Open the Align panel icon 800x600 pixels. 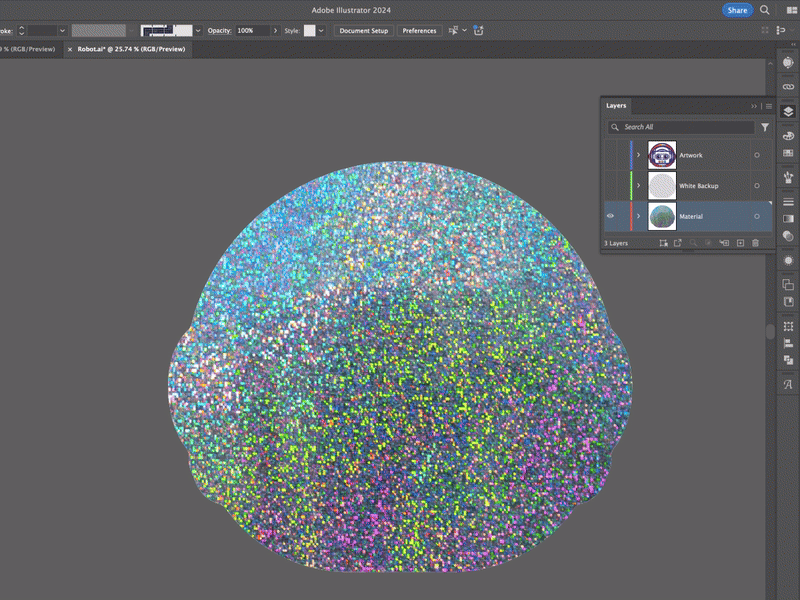coord(788,343)
